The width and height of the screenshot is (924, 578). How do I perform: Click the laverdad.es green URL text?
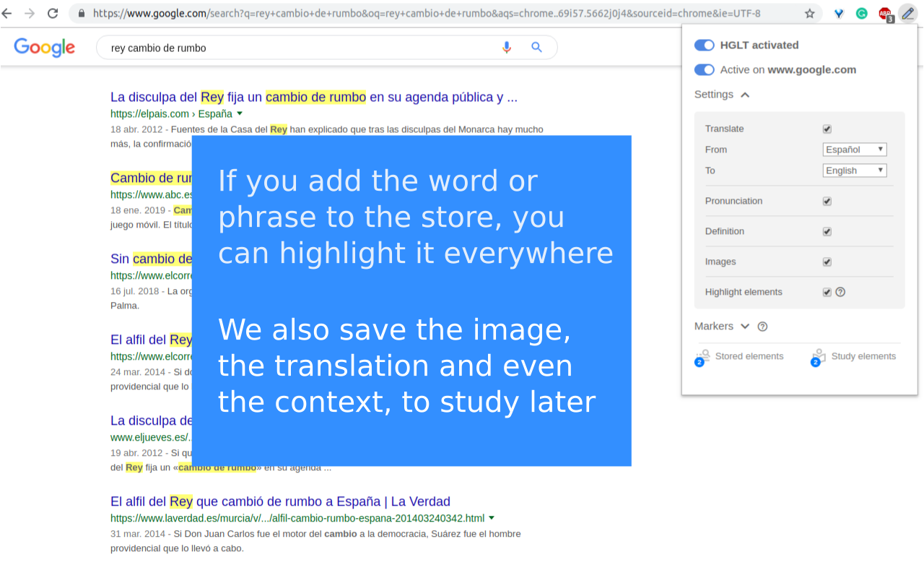pos(297,518)
